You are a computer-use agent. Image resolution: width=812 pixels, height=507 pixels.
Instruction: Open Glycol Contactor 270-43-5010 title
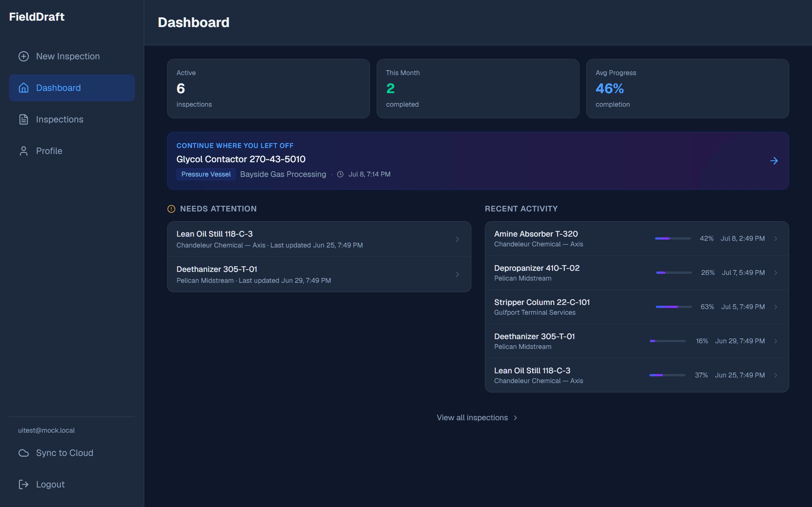tap(241, 159)
